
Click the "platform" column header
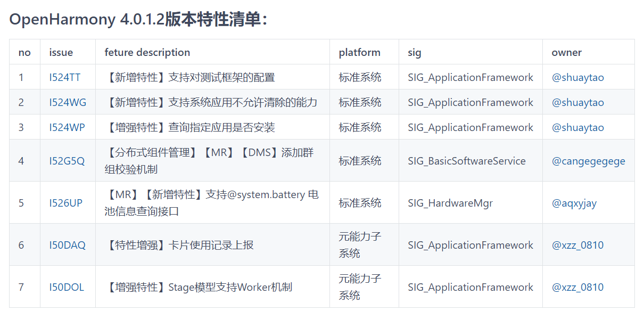(x=359, y=52)
